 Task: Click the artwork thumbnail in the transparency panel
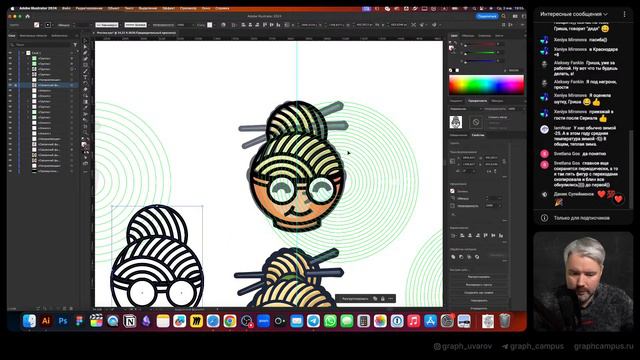point(456,122)
